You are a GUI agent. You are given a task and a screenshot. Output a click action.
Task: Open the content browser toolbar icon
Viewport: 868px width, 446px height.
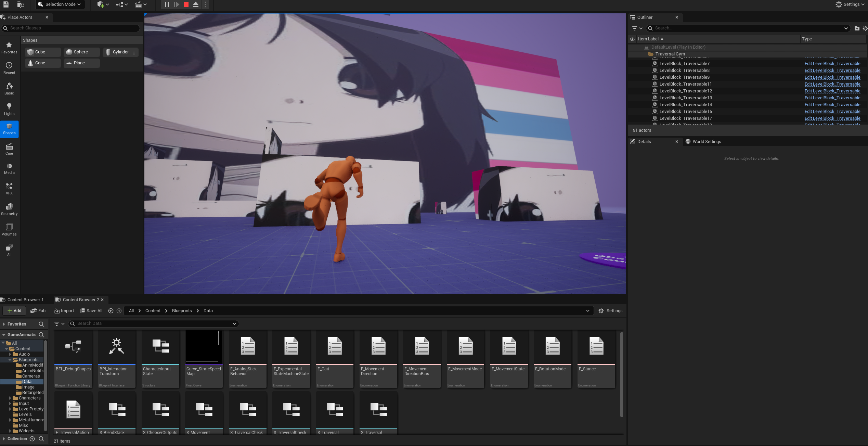tap(21, 4)
